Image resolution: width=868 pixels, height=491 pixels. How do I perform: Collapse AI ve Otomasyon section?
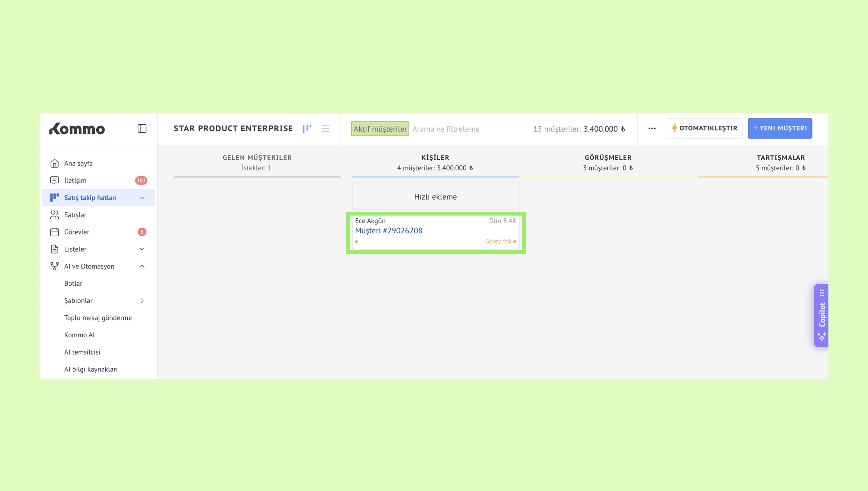(x=142, y=267)
